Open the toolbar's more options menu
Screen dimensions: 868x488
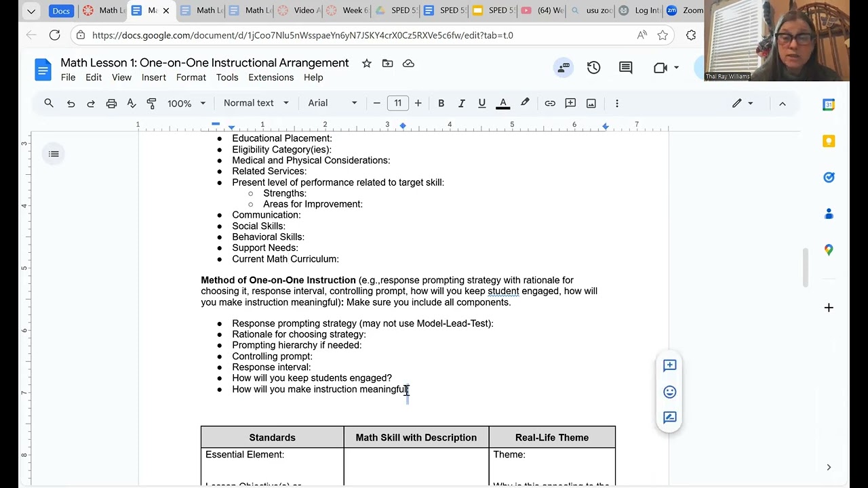(617, 103)
